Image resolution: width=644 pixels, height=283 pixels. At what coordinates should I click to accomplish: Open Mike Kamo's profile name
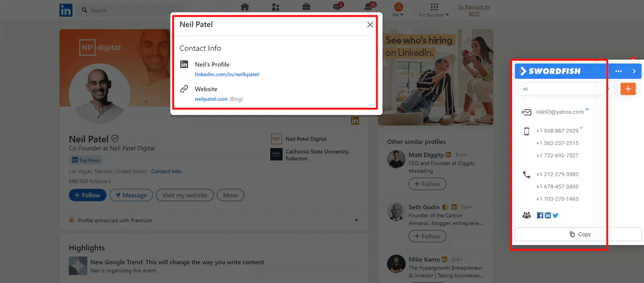(424, 260)
